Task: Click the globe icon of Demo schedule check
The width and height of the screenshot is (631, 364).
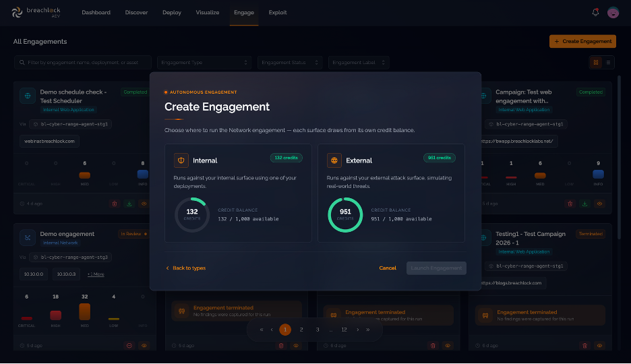Action: (x=28, y=96)
